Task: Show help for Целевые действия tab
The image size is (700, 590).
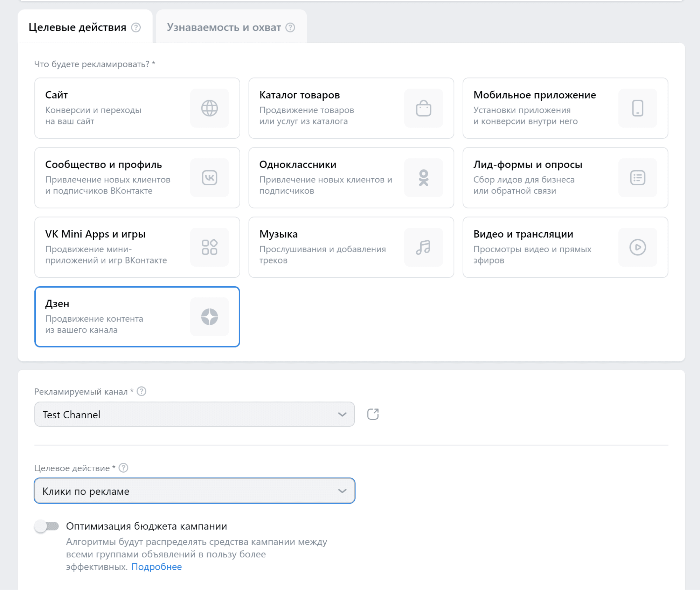Action: (136, 27)
